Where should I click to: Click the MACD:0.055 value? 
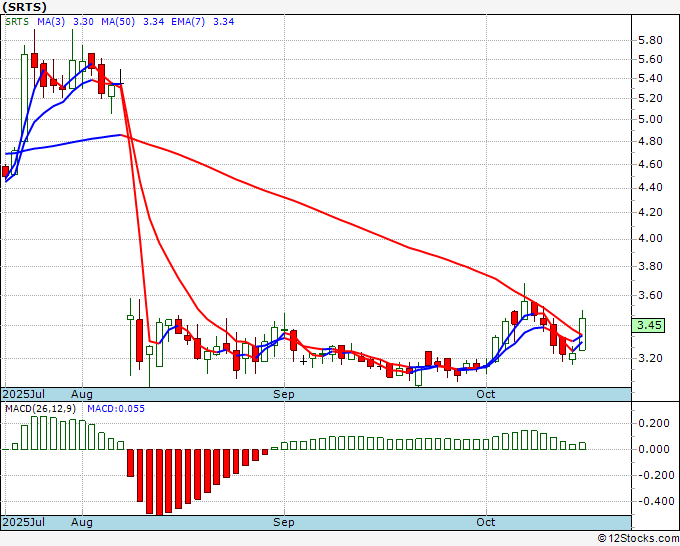[116, 409]
